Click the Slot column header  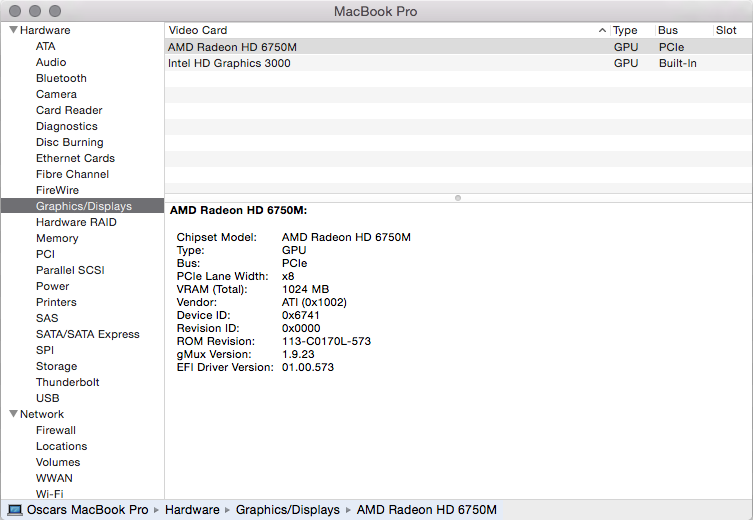tap(726, 31)
